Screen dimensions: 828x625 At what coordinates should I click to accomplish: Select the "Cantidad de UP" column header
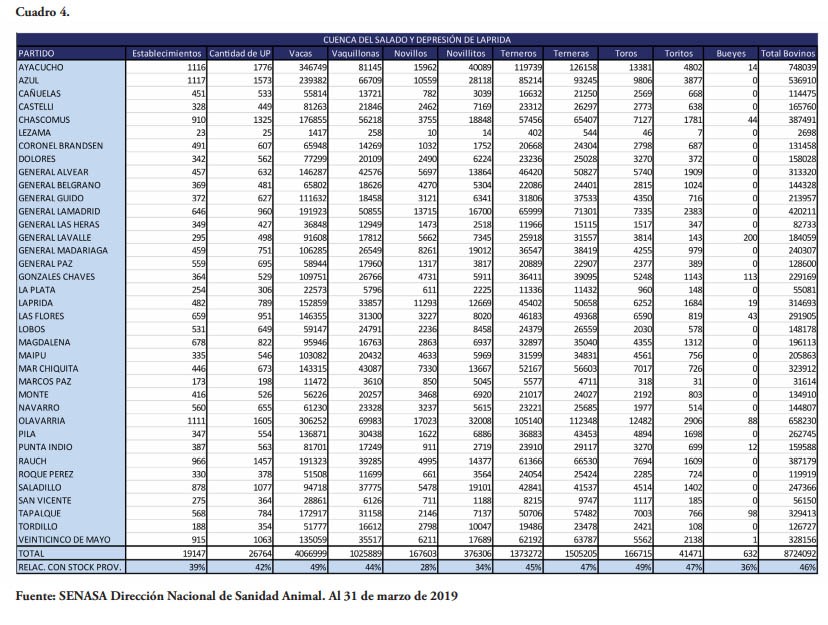[240, 52]
